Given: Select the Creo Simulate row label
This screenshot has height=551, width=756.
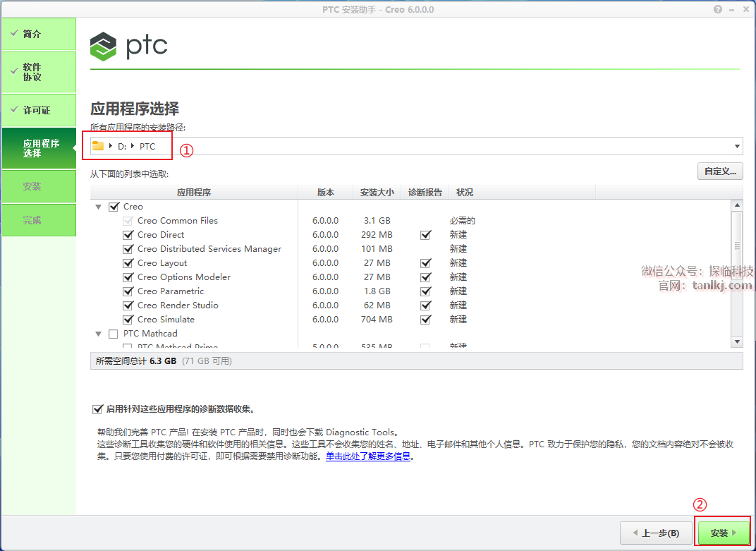Looking at the screenshot, I should [x=166, y=320].
